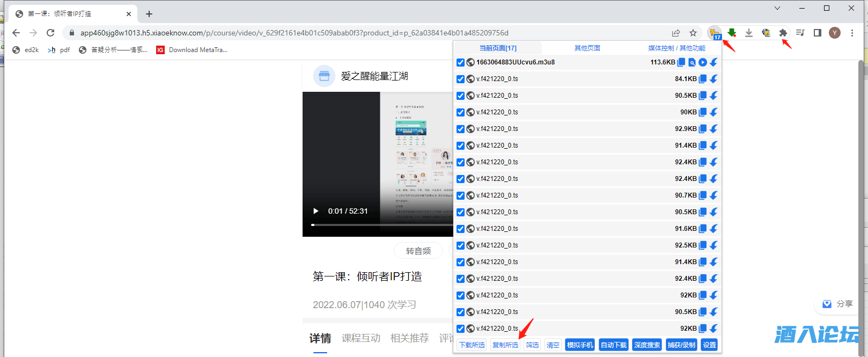Bookmark this page with the star icon
The image size is (868, 357).
pos(693,33)
